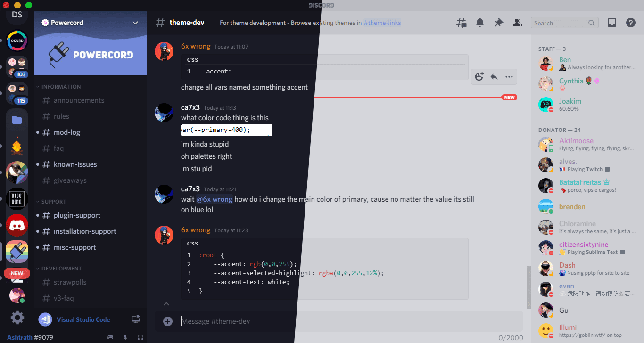This screenshot has width=644, height=343.
Task: Jump to NEW unread servers pill
Action: click(x=17, y=273)
